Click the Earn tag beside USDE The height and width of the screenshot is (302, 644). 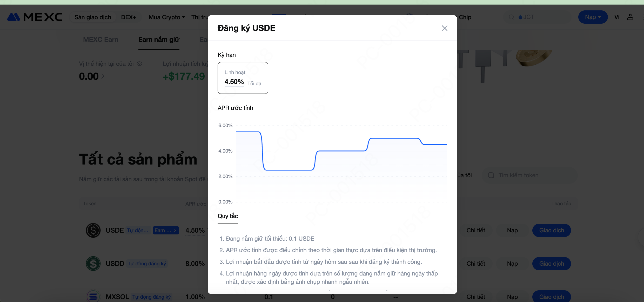tap(166, 230)
